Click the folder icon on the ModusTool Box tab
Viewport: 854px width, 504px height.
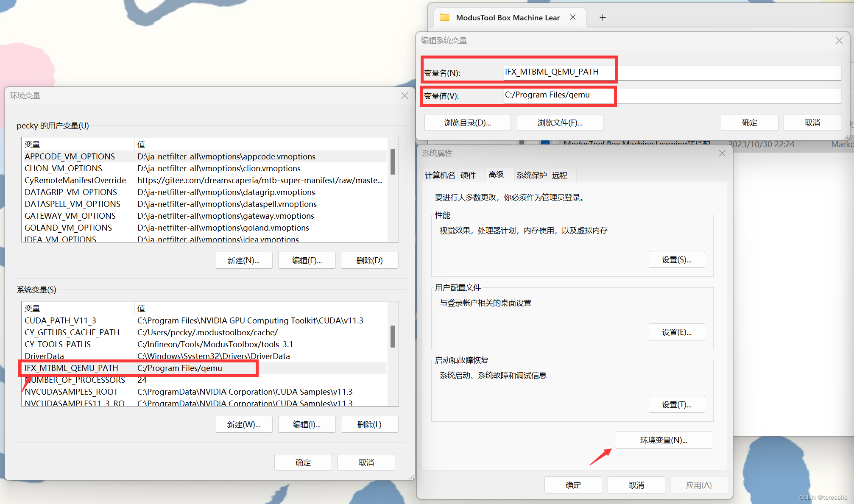[444, 17]
